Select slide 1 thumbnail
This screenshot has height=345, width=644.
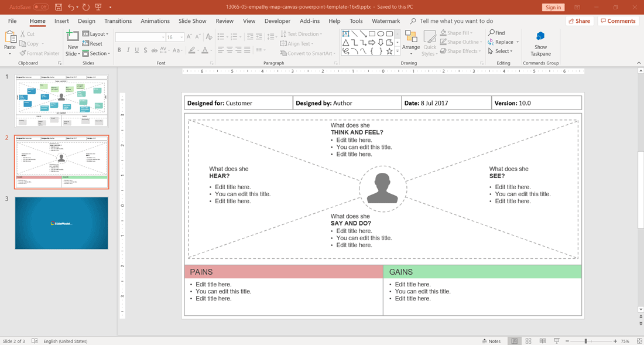tap(61, 101)
